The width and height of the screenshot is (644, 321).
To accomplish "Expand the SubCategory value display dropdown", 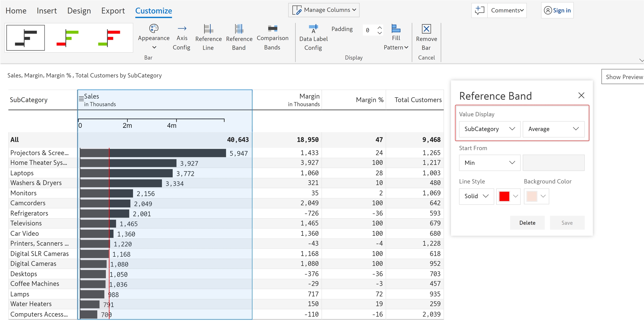I will pyautogui.click(x=489, y=129).
